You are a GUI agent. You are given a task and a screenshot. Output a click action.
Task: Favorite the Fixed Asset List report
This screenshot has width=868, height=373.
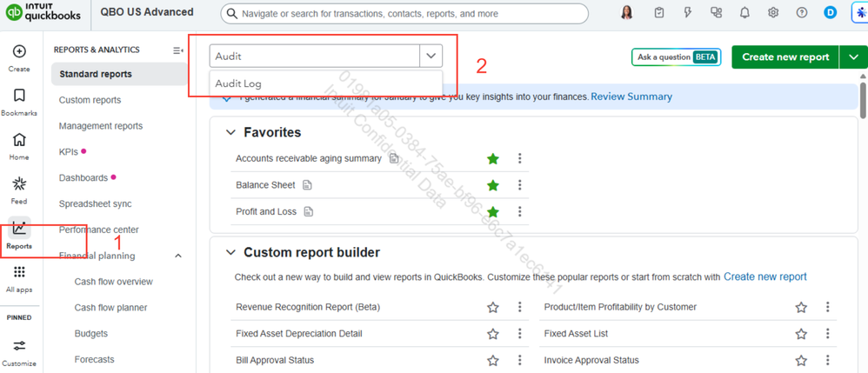click(x=801, y=334)
